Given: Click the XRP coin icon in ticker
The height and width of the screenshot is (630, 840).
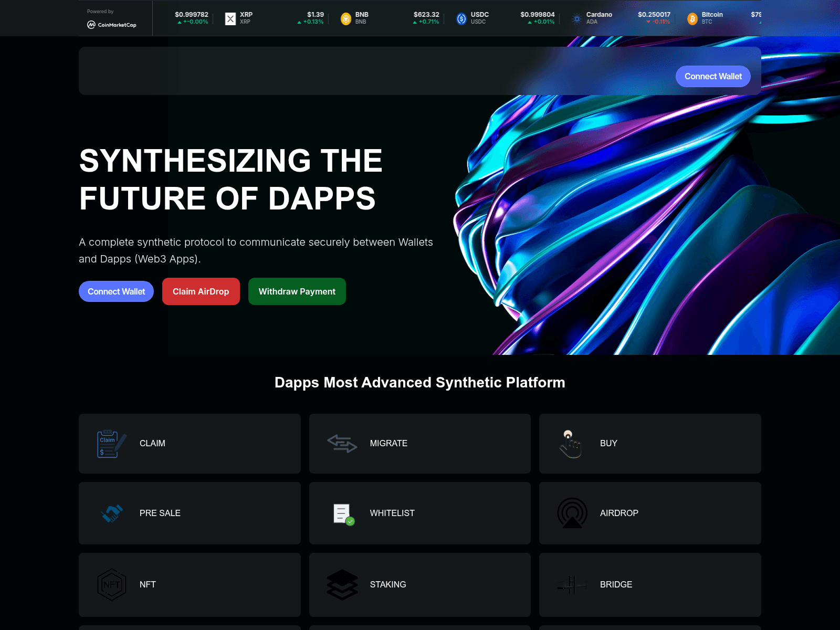Looking at the screenshot, I should point(230,19).
